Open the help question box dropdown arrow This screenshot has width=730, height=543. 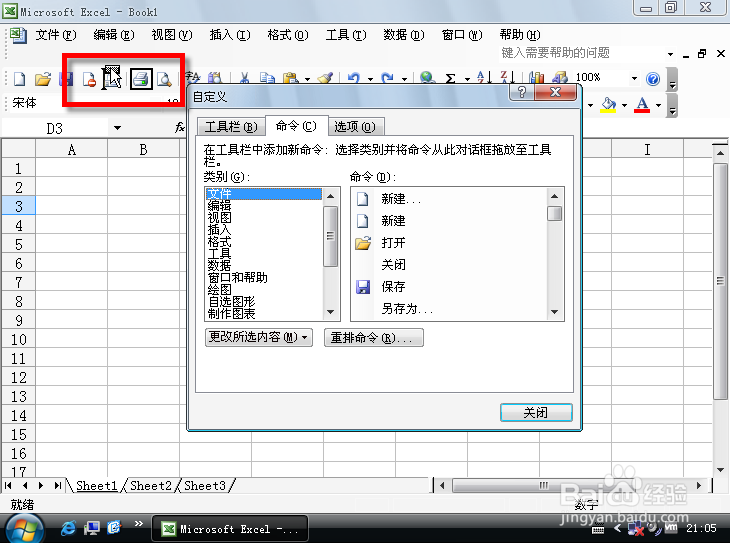670,54
